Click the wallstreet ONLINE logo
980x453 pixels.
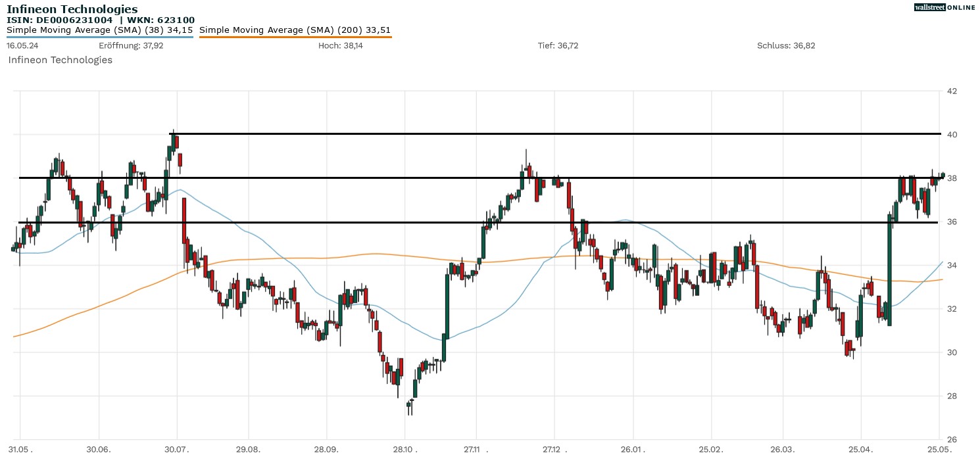944,7
